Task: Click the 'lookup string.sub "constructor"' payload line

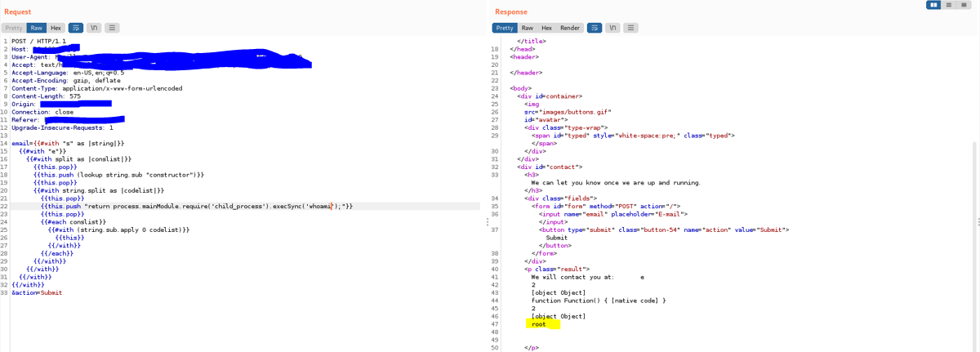Action: pyautogui.click(x=118, y=175)
